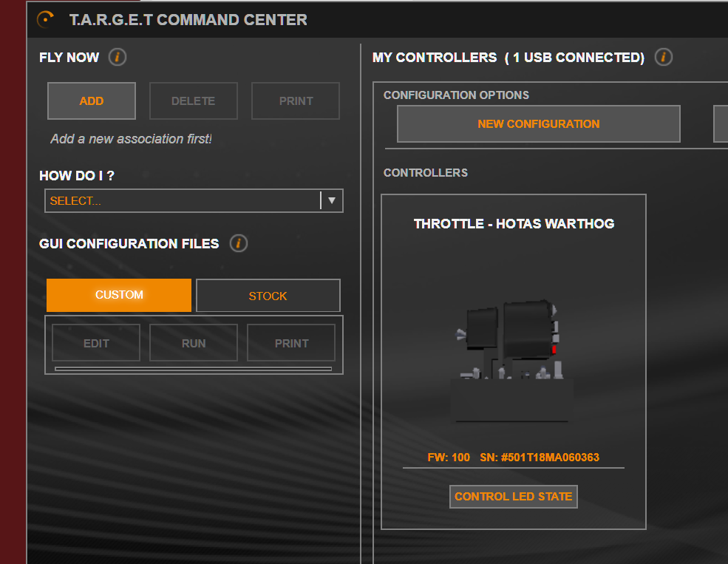The height and width of the screenshot is (564, 728).
Task: Click the FW: 100 SN serial text
Action: (514, 458)
